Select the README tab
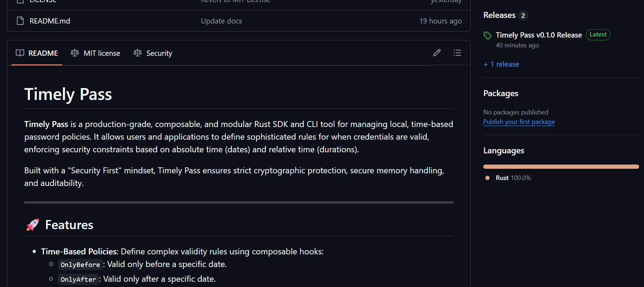Image resolution: width=644 pixels, height=287 pixels. (x=43, y=53)
